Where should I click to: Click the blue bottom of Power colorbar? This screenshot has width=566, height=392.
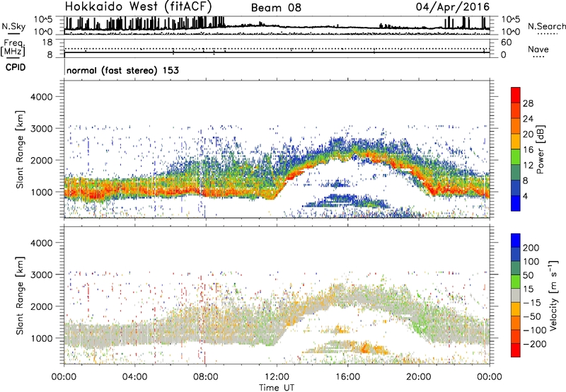516,204
